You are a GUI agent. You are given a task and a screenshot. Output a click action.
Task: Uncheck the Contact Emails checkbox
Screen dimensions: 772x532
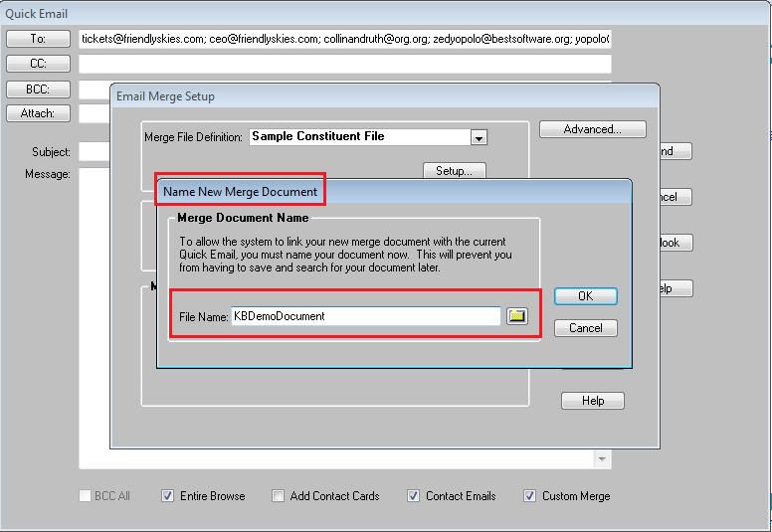coord(414,495)
